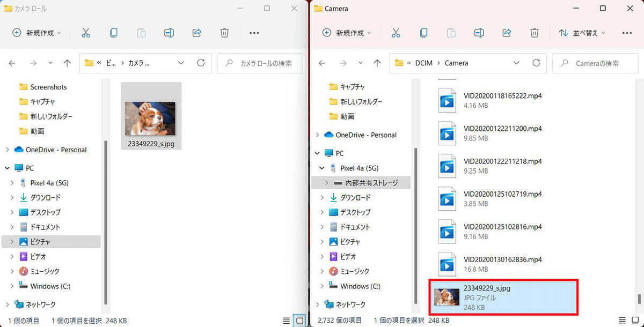The width and height of the screenshot is (644, 327).
Task: Select 23349229_s.jpg in Camera window list
Action: 503,297
